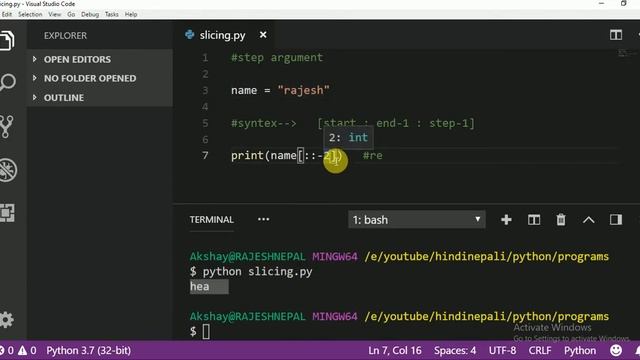Restore down the VS Code window
Image resolution: width=640 pixels, height=360 pixels.
click(623, 4)
